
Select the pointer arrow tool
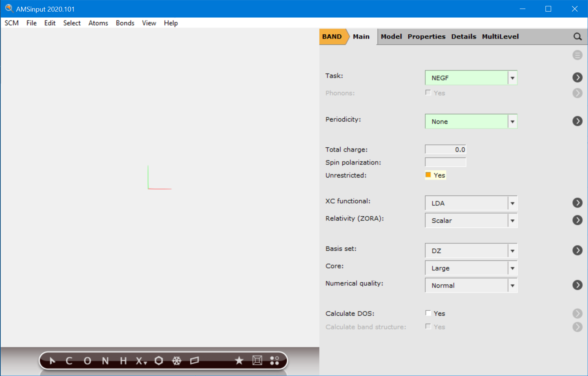pyautogui.click(x=52, y=361)
